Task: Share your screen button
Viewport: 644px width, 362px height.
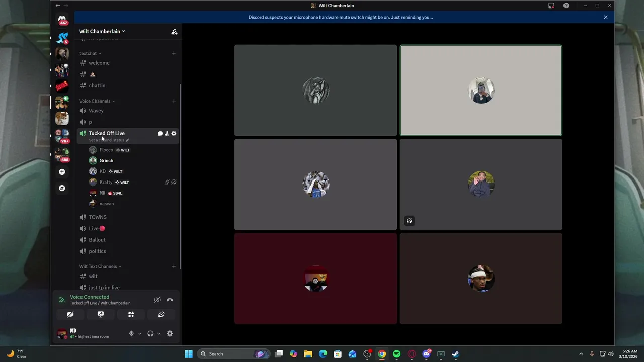Action: tap(101, 314)
